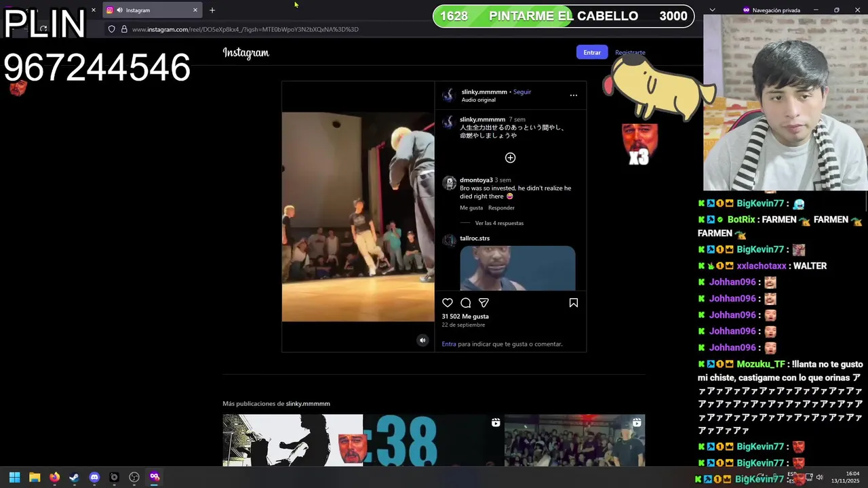Click the 22 de septiembre post date
The width and height of the screenshot is (868, 488).
tap(463, 325)
